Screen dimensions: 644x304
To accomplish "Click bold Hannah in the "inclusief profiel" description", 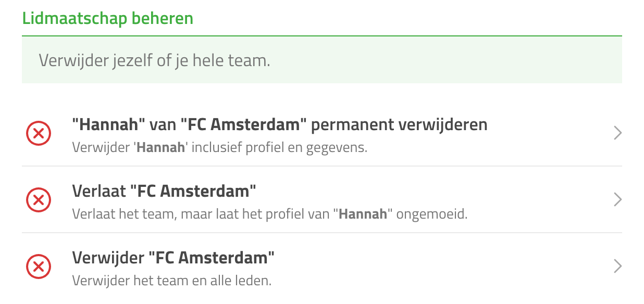I will pos(160,147).
